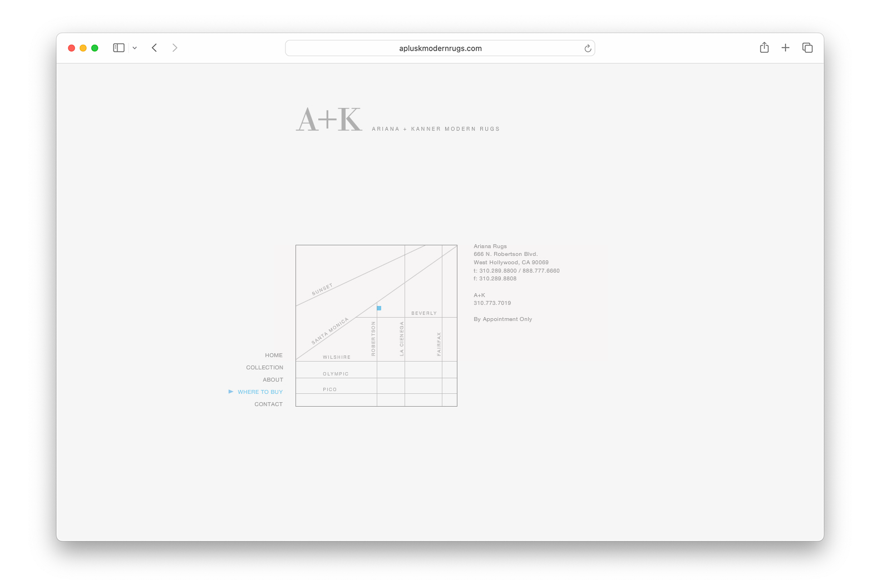Click the 666 N. Robertson Blvd. address

[506, 254]
